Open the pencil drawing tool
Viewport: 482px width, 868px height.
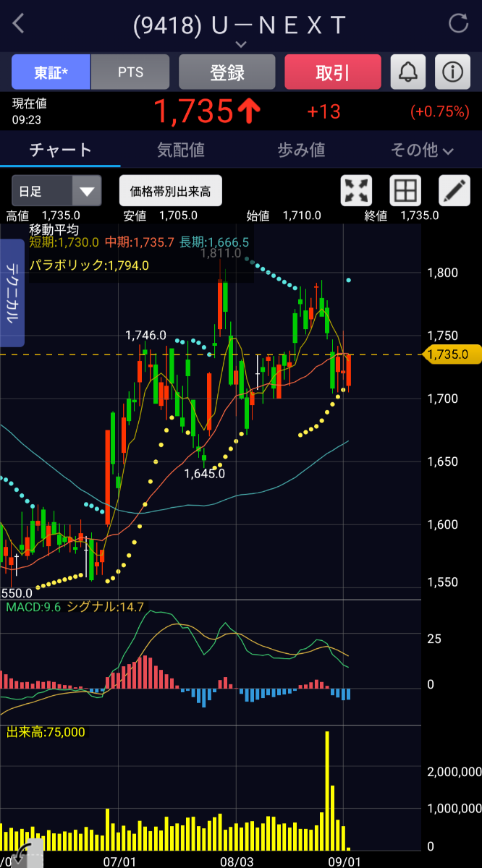[x=454, y=191]
